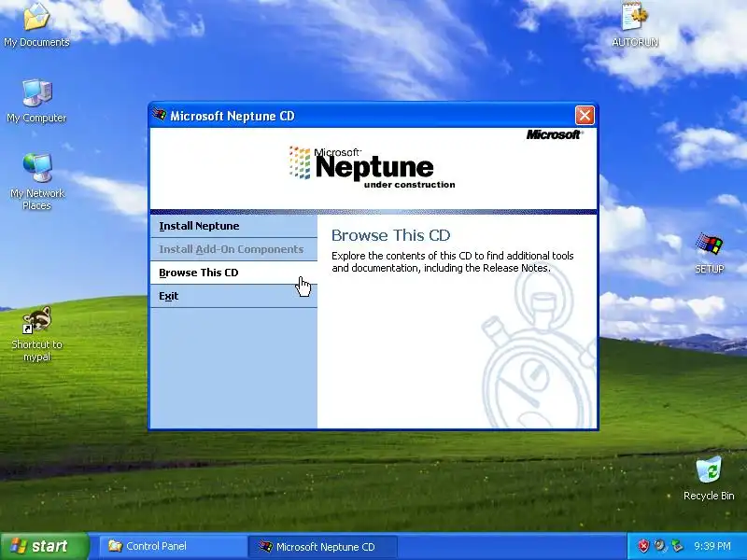Select My Network Places desktop icon

pos(36,181)
